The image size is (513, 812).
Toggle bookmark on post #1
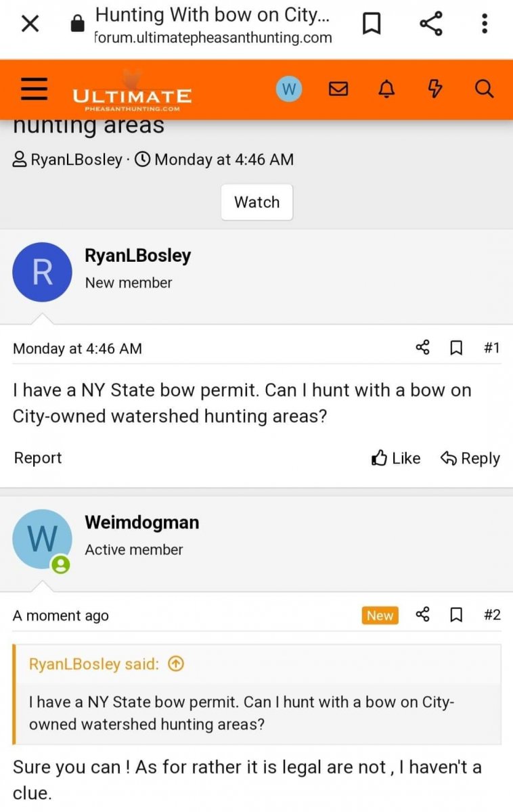click(457, 348)
